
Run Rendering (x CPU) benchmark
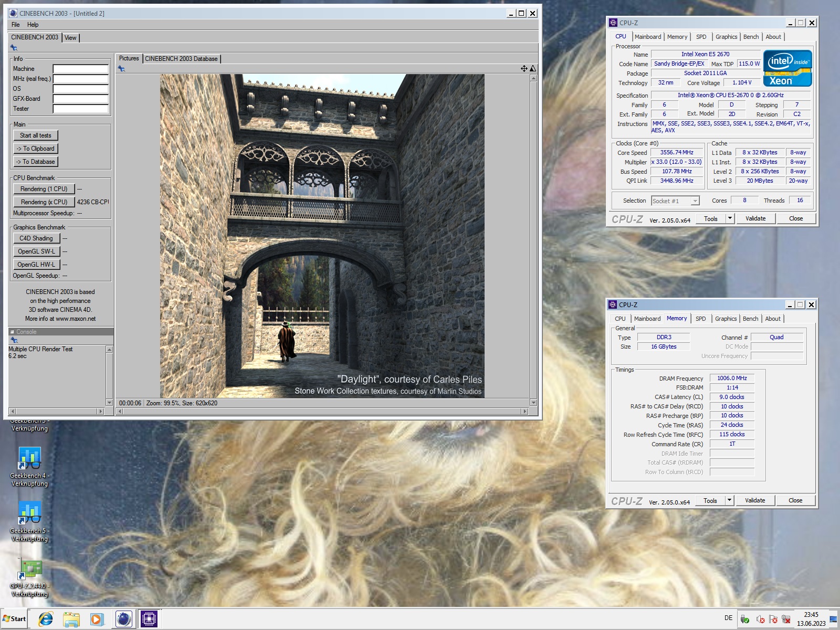(x=44, y=202)
